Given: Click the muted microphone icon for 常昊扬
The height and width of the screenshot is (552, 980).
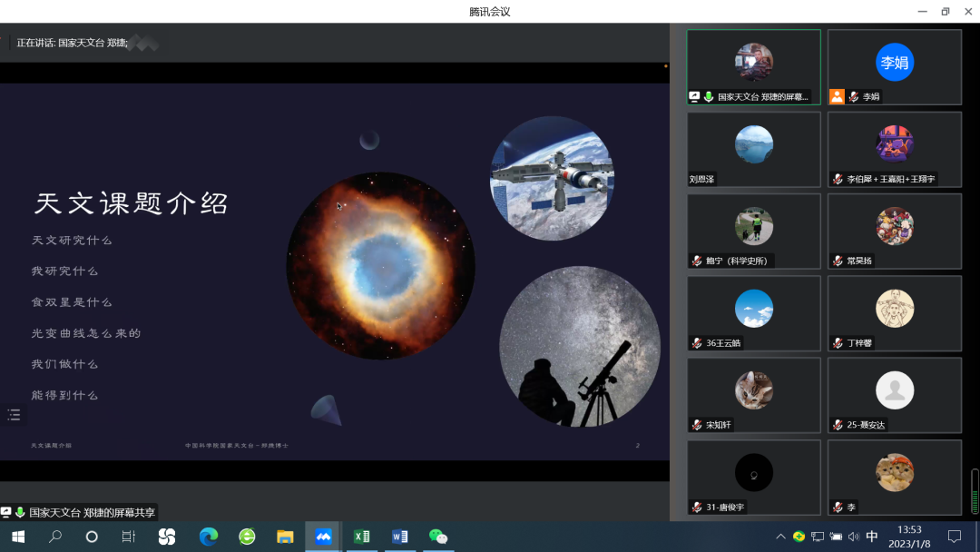Looking at the screenshot, I should click(x=838, y=261).
